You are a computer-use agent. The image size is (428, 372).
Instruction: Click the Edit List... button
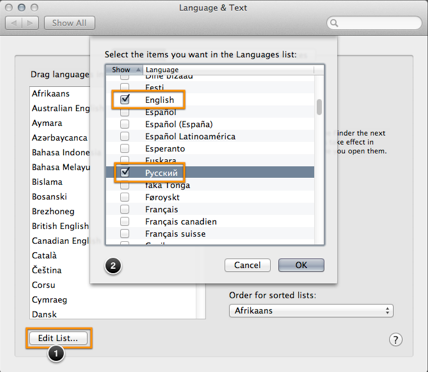(x=58, y=338)
